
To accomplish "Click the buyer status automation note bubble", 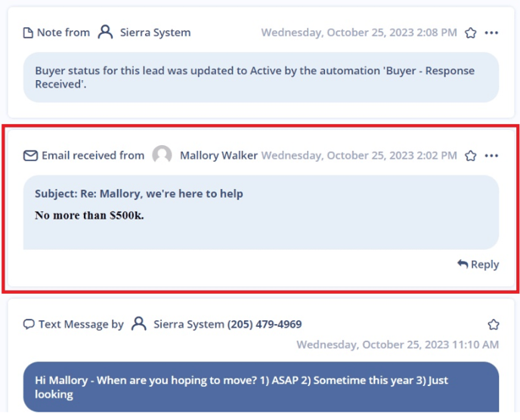I will click(x=261, y=77).
